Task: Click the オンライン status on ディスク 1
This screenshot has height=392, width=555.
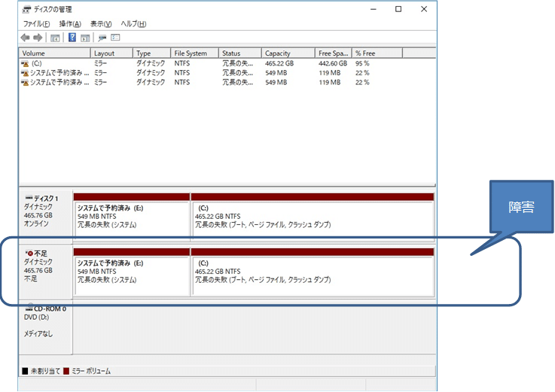Action: click(x=36, y=224)
